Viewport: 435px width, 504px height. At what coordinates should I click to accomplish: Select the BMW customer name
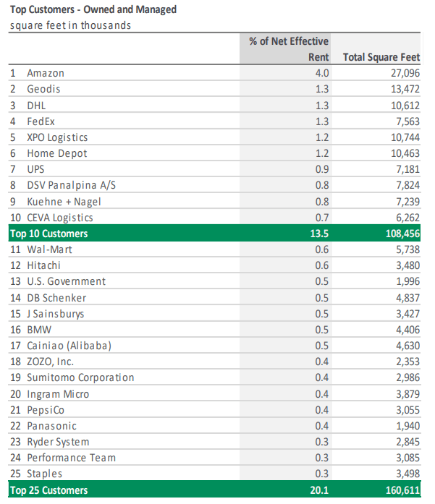pos(39,330)
